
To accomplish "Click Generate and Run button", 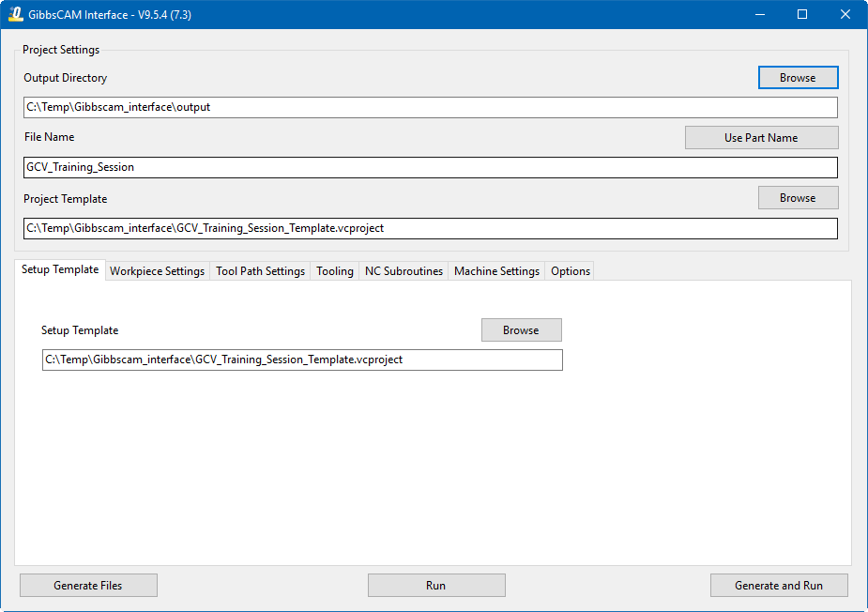I will pos(779,586).
